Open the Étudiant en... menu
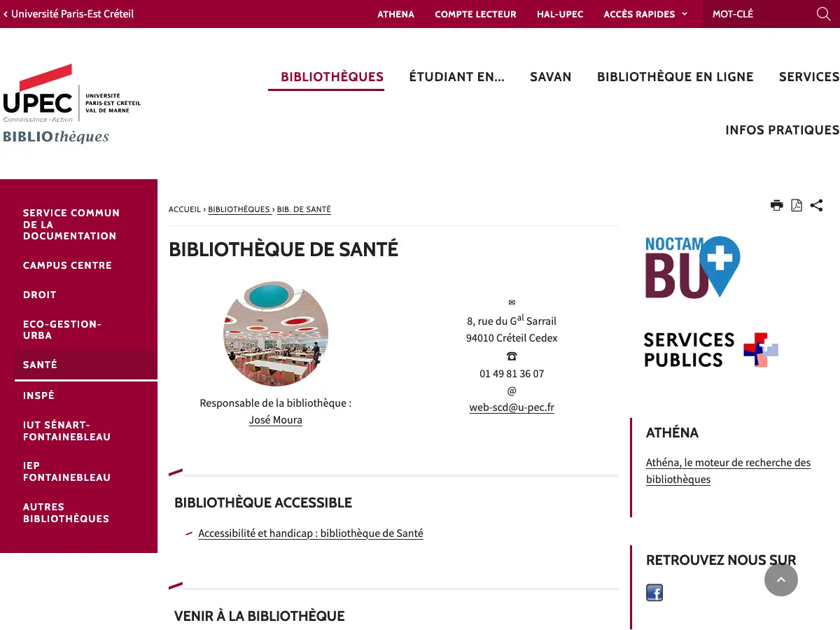The image size is (840, 630). pyautogui.click(x=456, y=77)
